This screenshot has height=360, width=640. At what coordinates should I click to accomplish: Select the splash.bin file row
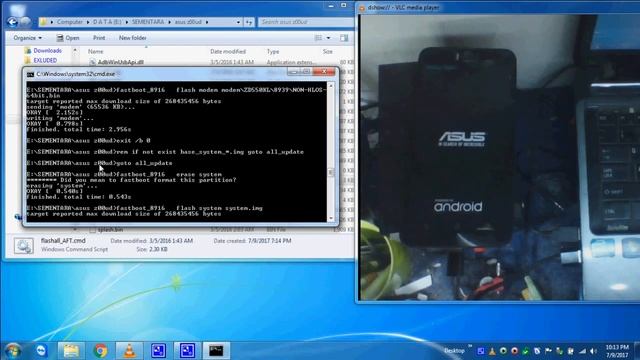point(110,230)
